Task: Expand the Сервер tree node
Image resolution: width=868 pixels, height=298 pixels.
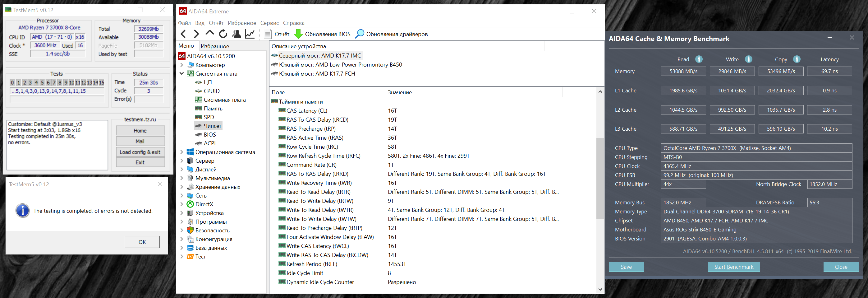Action: point(181,161)
